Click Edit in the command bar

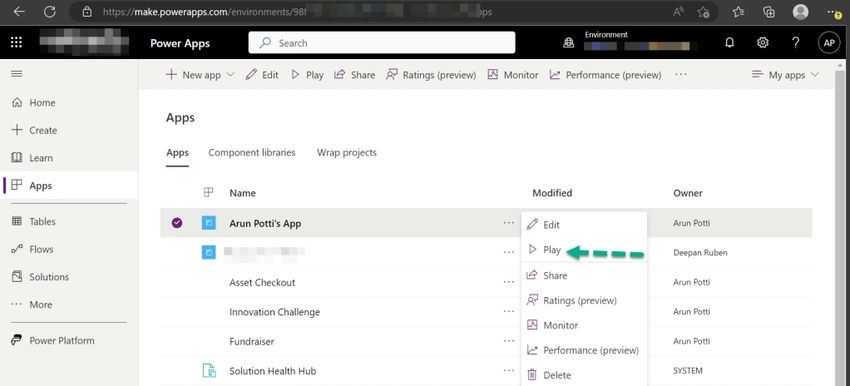pyautogui.click(x=262, y=75)
